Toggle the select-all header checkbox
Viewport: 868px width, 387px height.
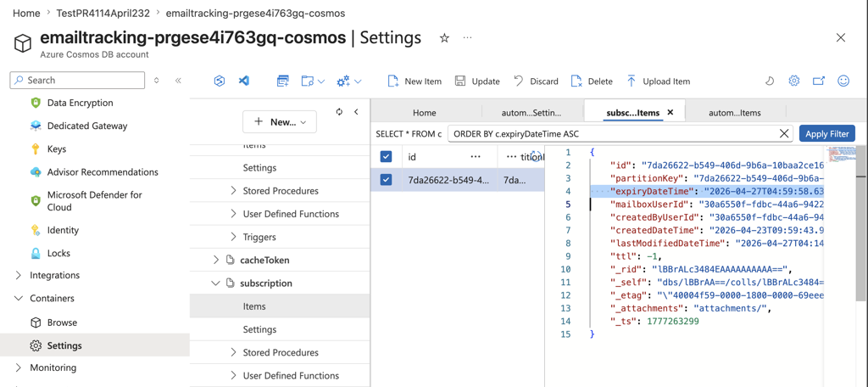[x=386, y=157]
